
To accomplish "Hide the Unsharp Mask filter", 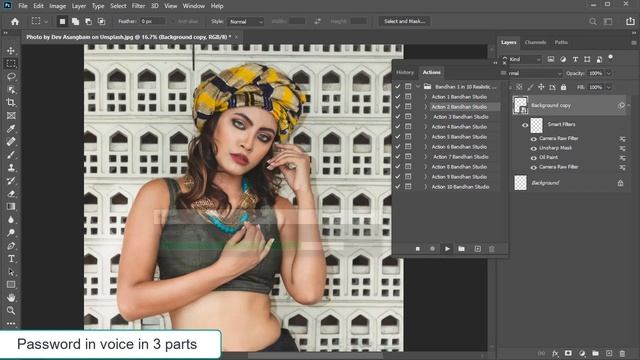I will (x=533, y=148).
